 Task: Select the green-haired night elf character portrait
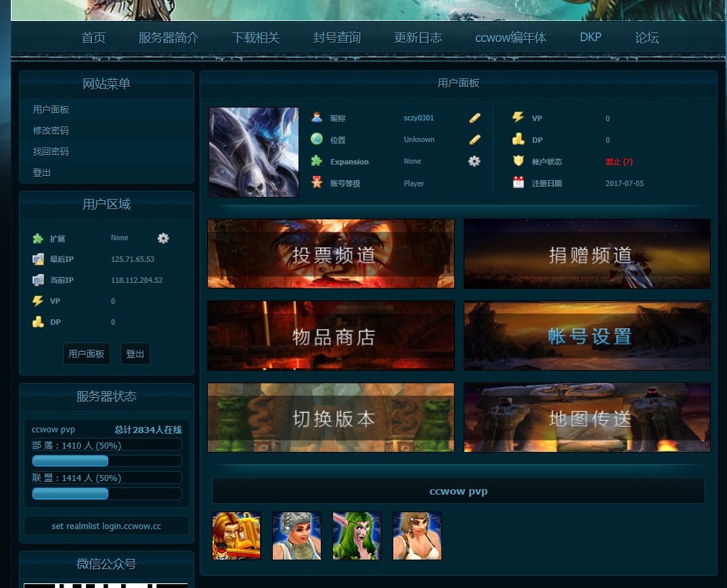[357, 536]
